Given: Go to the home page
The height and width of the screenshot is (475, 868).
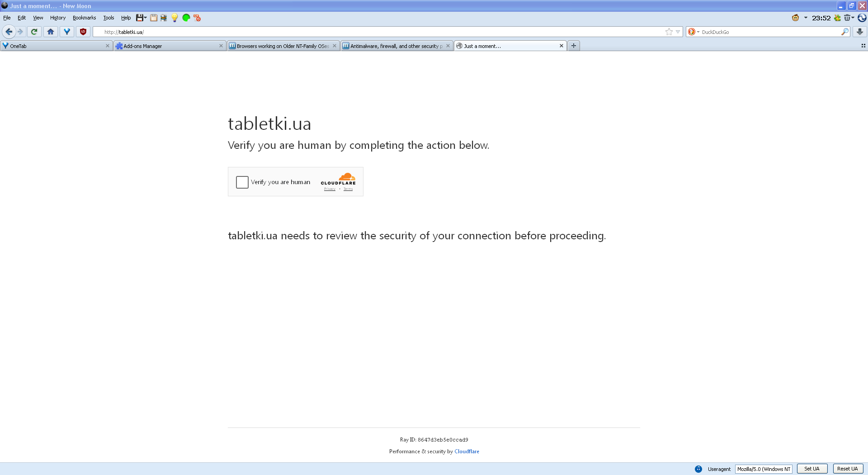Looking at the screenshot, I should [x=51, y=32].
